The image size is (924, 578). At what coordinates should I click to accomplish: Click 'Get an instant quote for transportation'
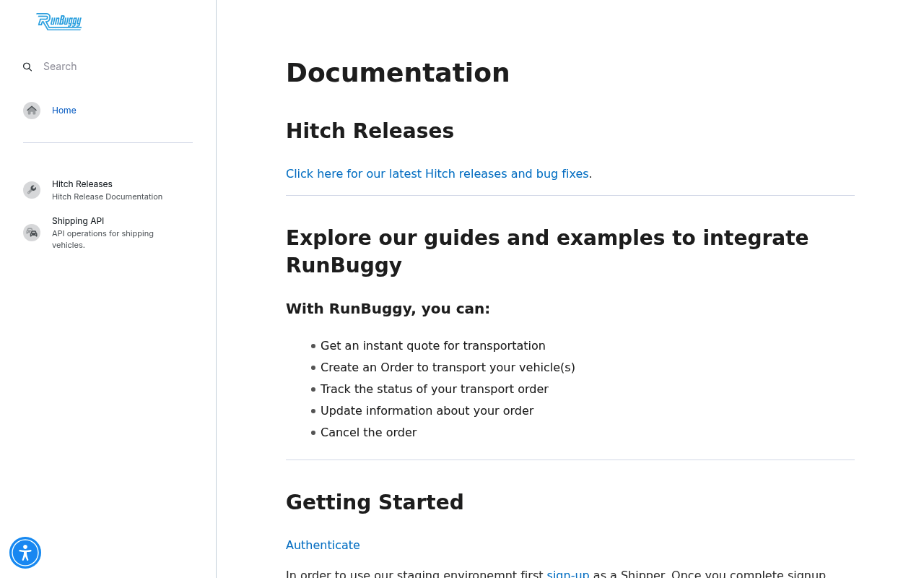click(433, 345)
